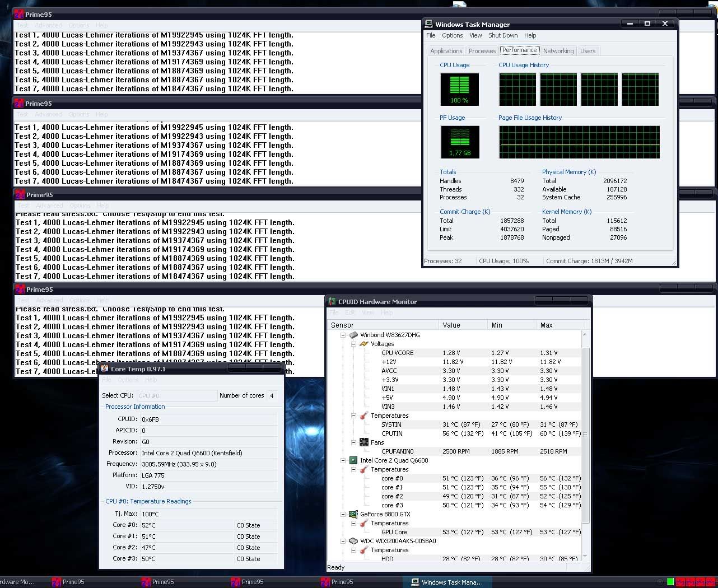Switch to the Users tab

tap(588, 51)
